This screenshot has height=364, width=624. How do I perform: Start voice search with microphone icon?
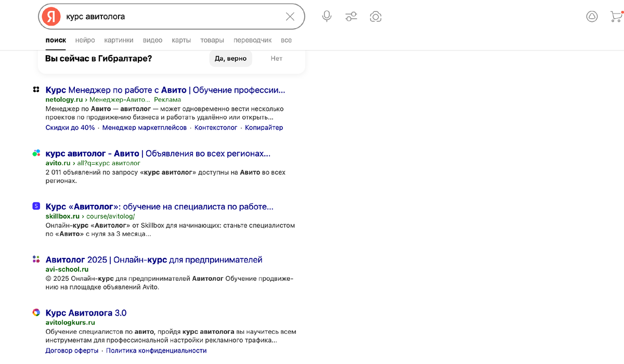(327, 17)
